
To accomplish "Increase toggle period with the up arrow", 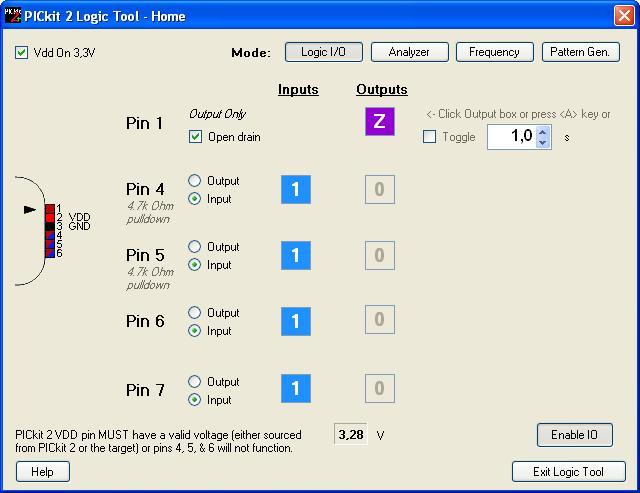I will (542, 132).
